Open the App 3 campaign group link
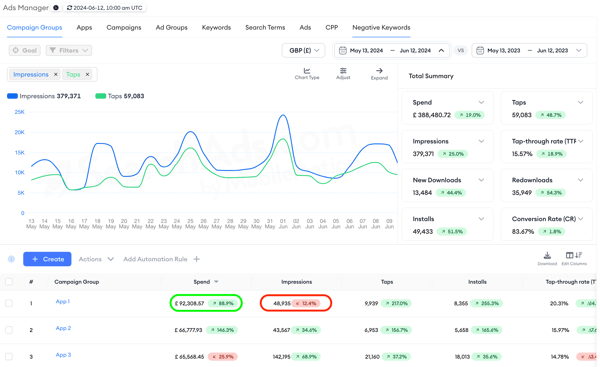This screenshot has width=600, height=367. [x=63, y=355]
